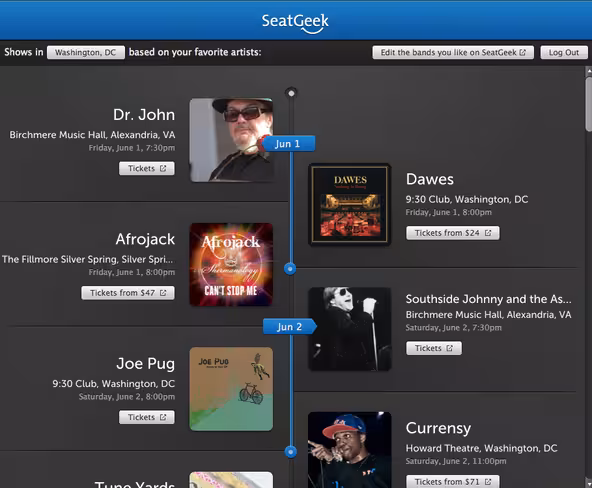
Task: Click Edit the bands you like on SeatGeek
Action: 453,52
